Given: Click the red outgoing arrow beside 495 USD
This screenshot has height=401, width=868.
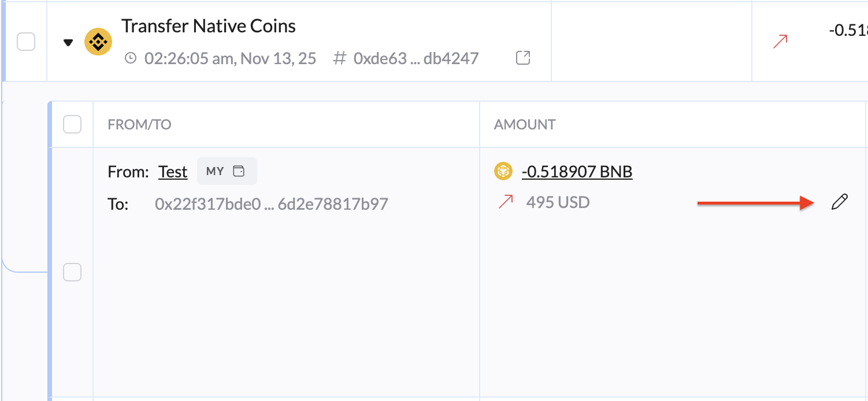Looking at the screenshot, I should 506,202.
